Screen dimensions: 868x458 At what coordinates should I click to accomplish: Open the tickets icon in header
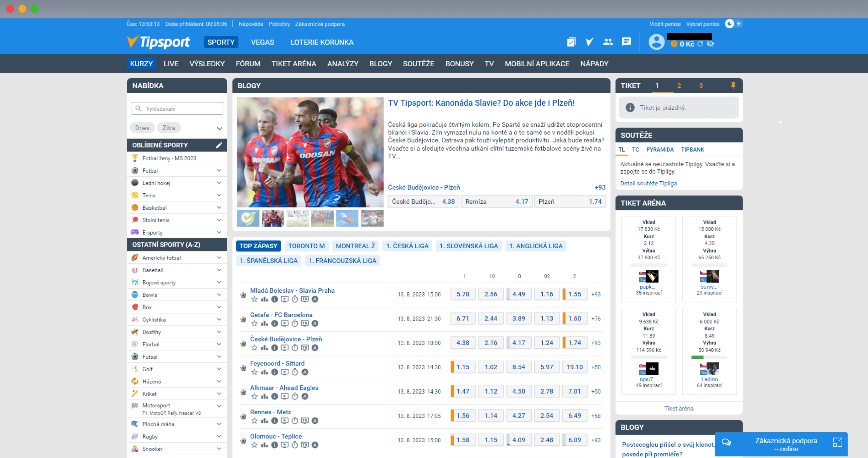[x=571, y=42]
